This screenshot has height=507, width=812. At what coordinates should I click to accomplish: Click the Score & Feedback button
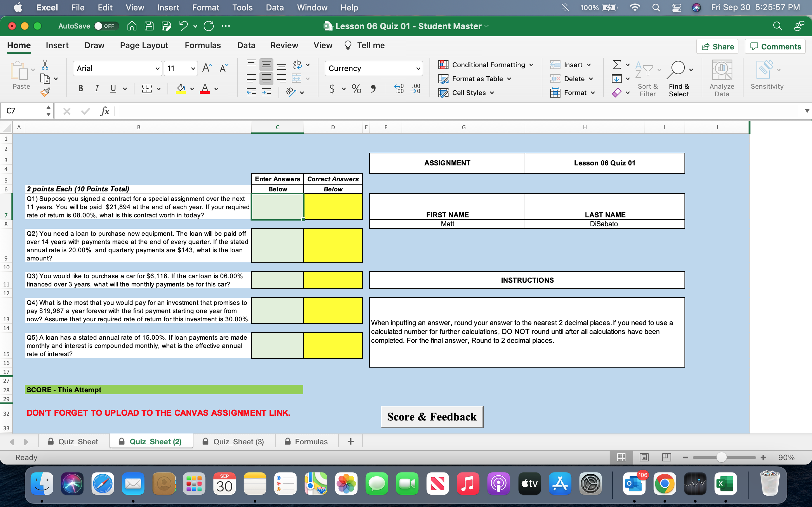(431, 416)
